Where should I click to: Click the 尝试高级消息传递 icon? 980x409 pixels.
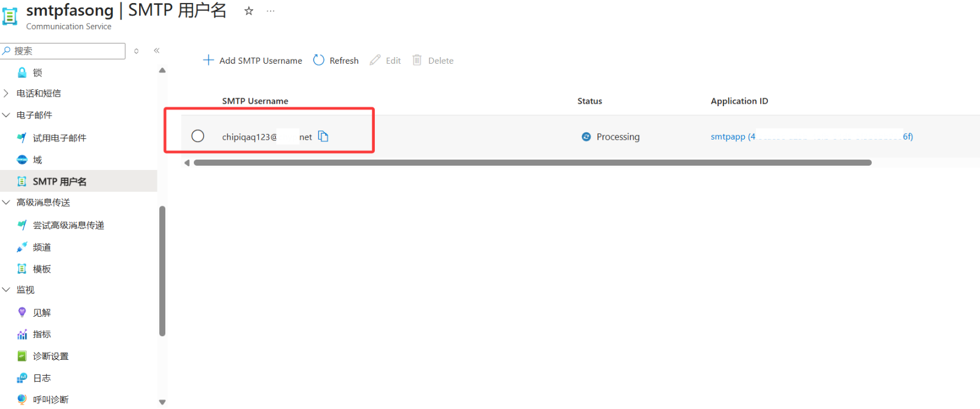click(22, 225)
